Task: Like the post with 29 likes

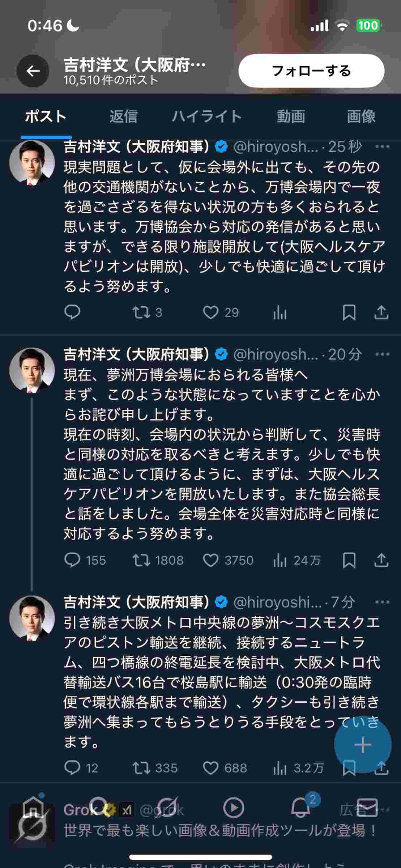Action: coord(211,312)
